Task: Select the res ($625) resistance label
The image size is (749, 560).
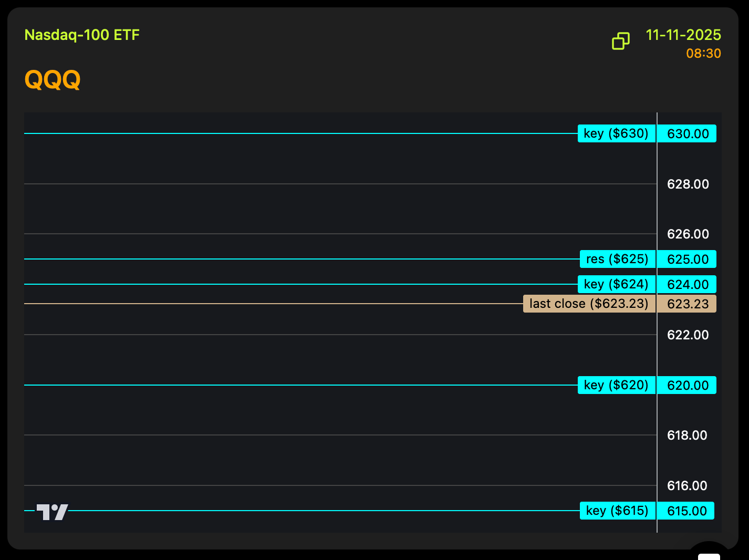Action: 617,259
